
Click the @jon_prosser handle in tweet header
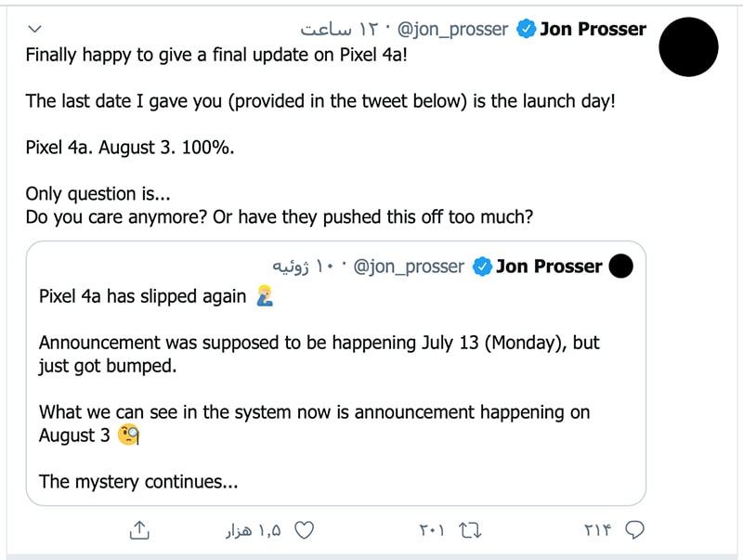[453, 30]
